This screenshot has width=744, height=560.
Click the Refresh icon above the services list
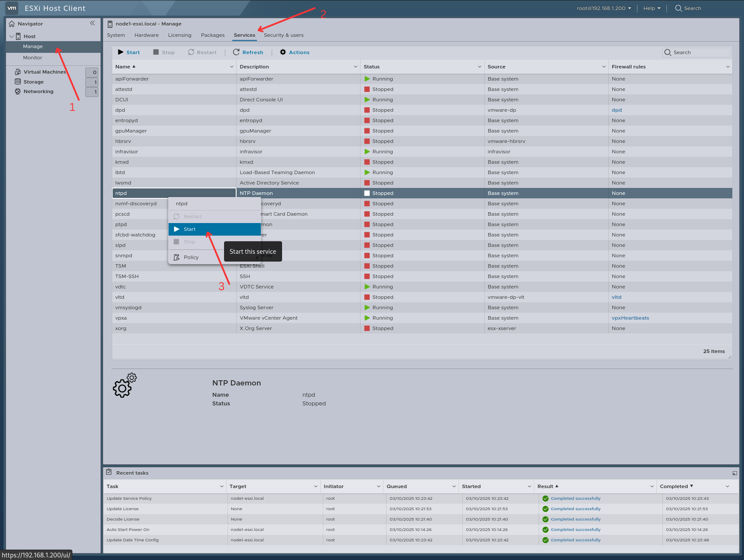point(236,52)
